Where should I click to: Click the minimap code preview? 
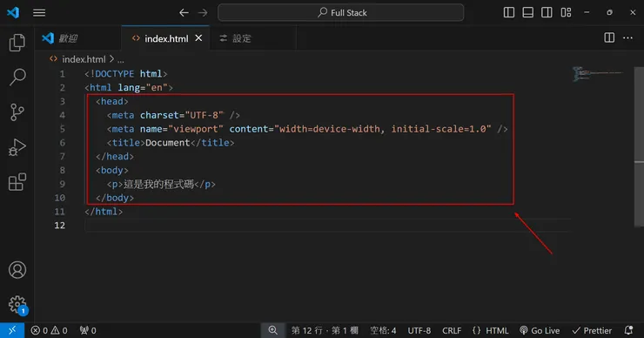(x=598, y=74)
